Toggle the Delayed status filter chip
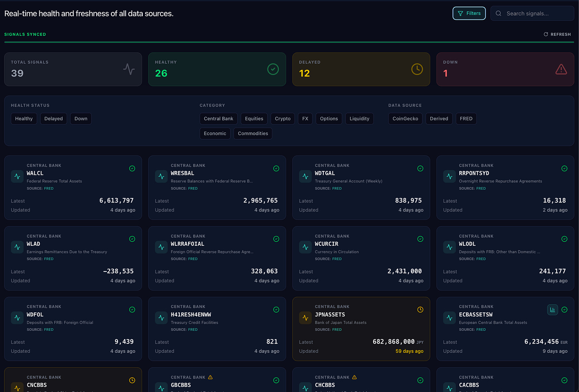The width and height of the screenshot is (579, 392). 54,118
